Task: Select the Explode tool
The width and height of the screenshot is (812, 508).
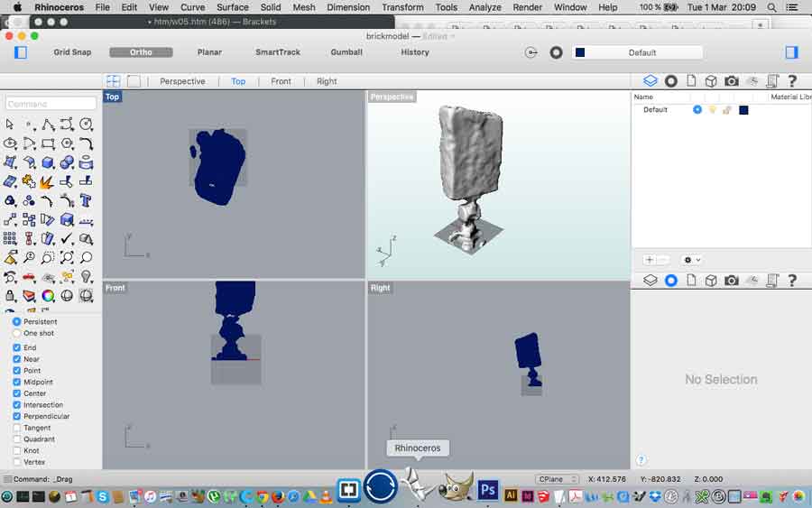Action: [48, 181]
